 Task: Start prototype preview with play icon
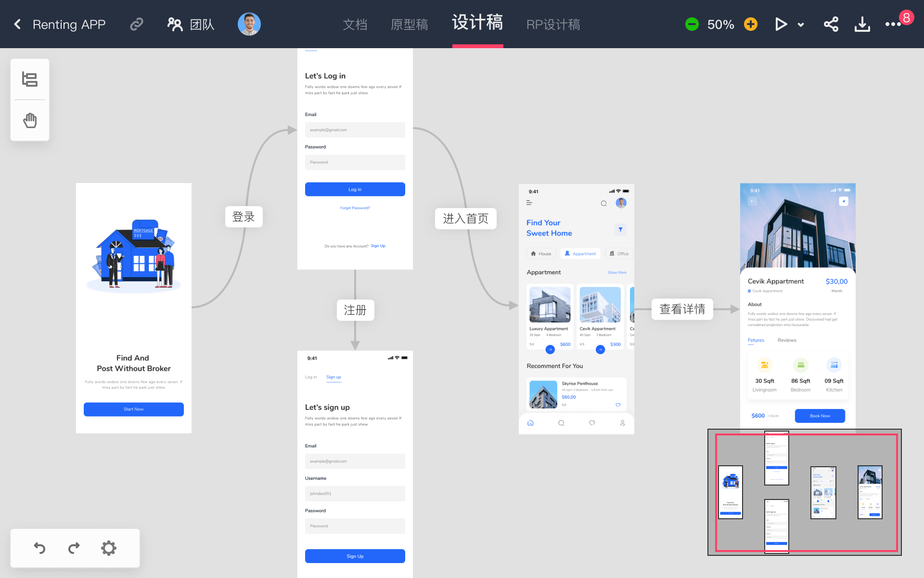781,24
